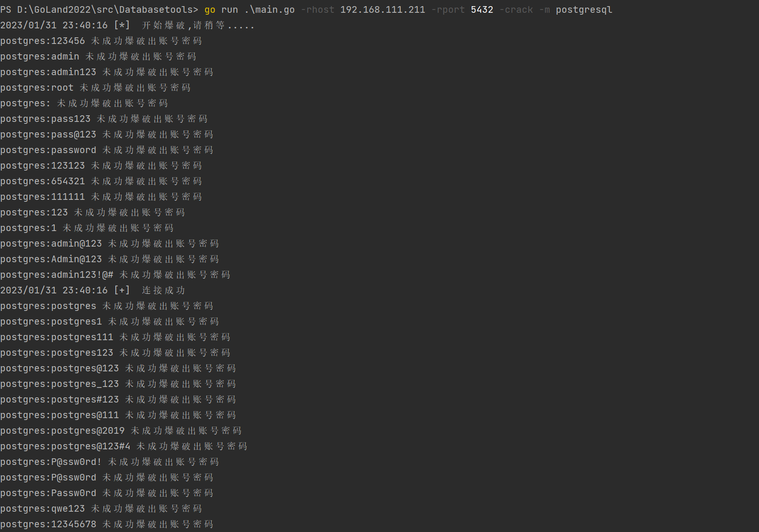Click the 'postgres:12345678' output line

(107, 524)
